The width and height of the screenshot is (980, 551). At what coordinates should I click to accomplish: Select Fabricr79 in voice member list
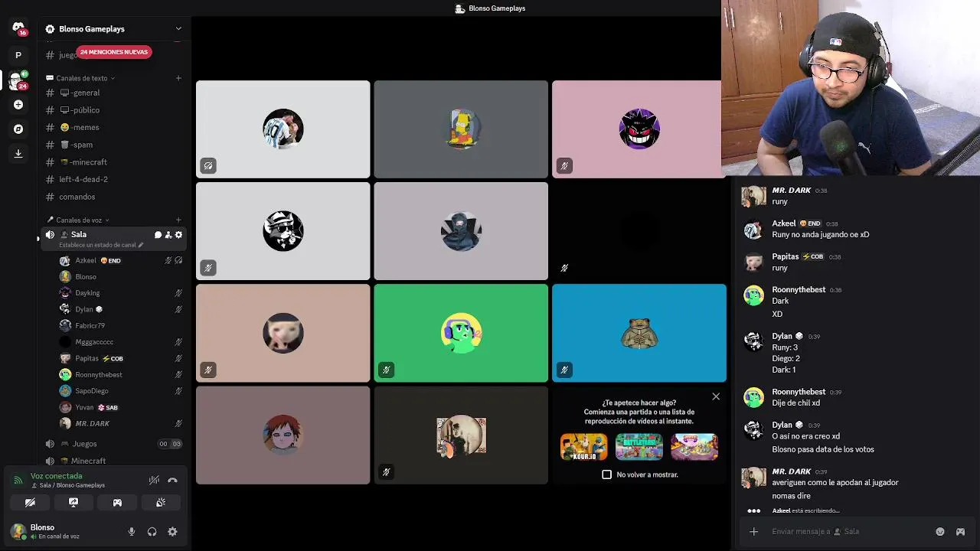click(x=120, y=326)
